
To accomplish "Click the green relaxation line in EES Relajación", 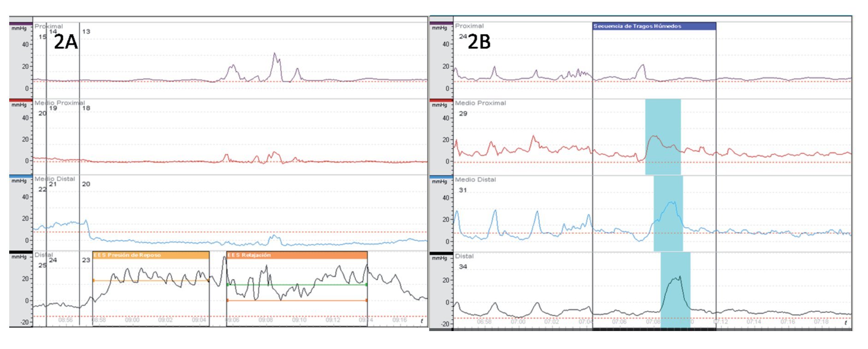I will (x=297, y=285).
